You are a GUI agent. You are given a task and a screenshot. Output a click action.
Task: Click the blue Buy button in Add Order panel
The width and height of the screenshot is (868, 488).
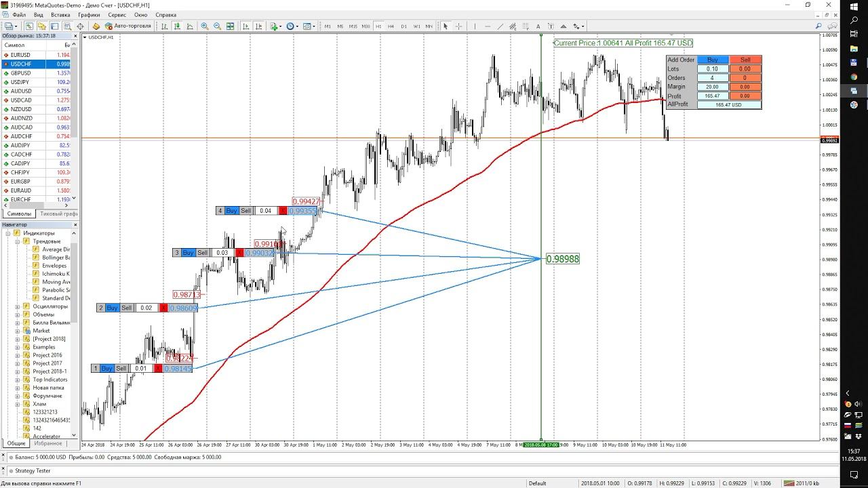coord(713,60)
